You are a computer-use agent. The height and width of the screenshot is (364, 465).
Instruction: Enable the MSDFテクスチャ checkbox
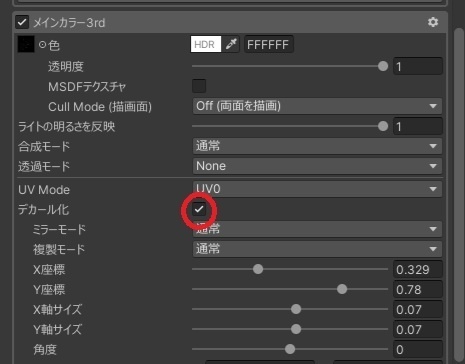click(199, 86)
